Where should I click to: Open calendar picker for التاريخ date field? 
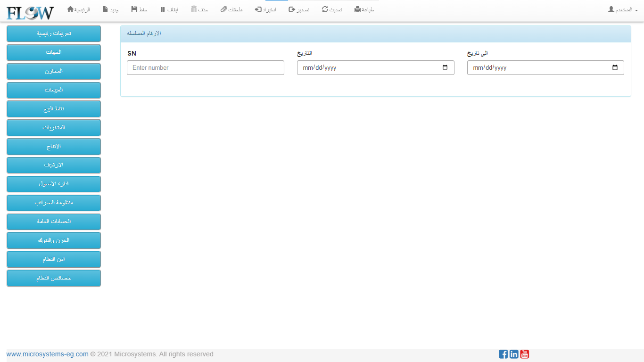click(x=445, y=67)
